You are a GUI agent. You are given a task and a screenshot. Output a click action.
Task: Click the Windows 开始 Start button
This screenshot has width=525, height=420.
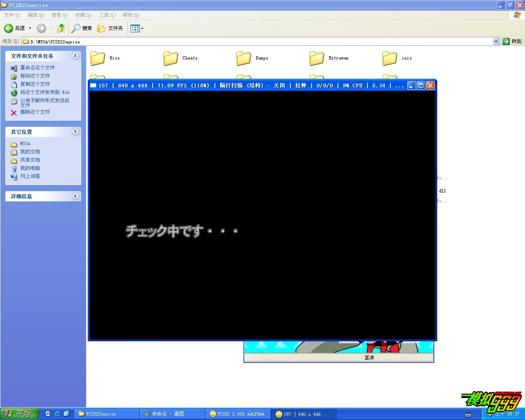[19, 414]
